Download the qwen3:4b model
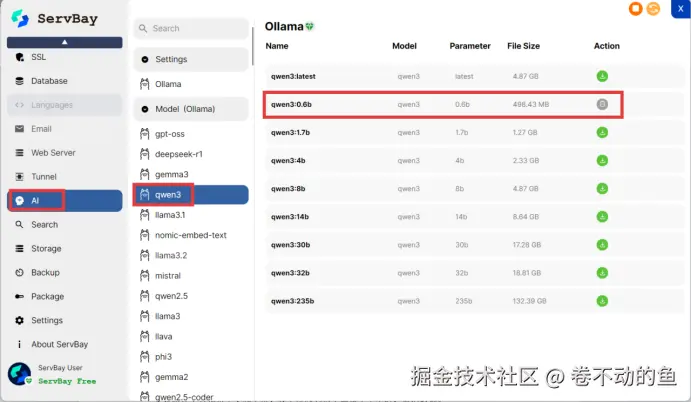Screen dimensions: 691x402 click(602, 160)
